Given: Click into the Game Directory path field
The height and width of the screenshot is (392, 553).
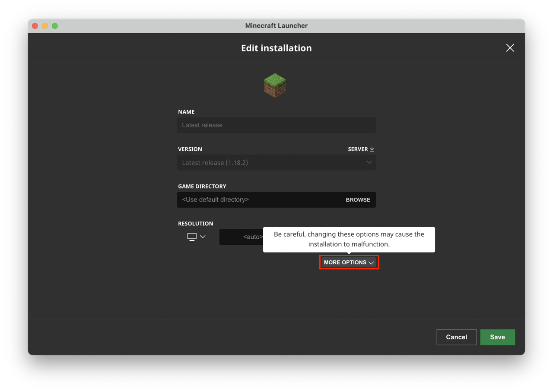Looking at the screenshot, I should pos(259,200).
